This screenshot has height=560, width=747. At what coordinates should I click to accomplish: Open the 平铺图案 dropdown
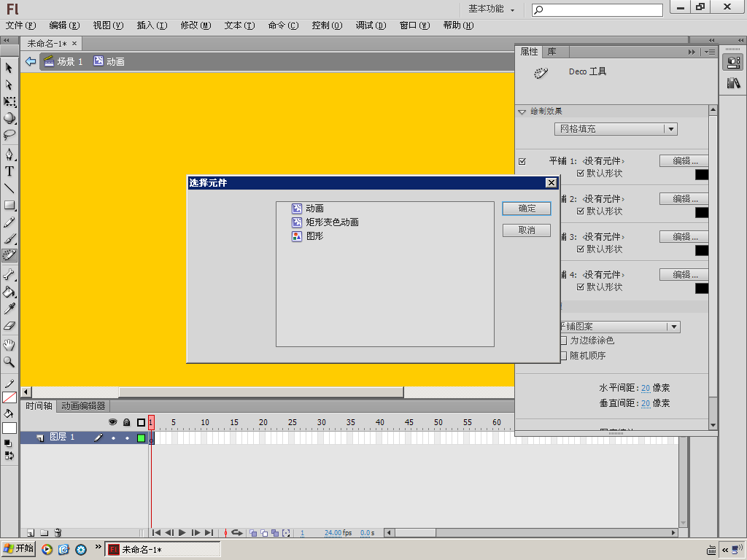pyautogui.click(x=620, y=327)
